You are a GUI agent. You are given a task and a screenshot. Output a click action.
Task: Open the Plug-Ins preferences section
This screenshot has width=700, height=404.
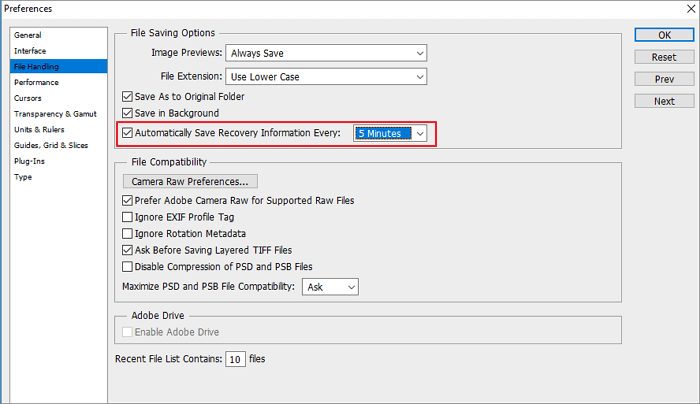(28, 161)
